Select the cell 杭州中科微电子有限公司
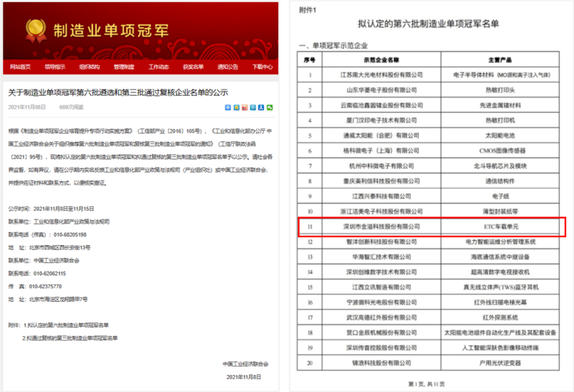The height and width of the screenshot is (392, 574). pos(382,166)
